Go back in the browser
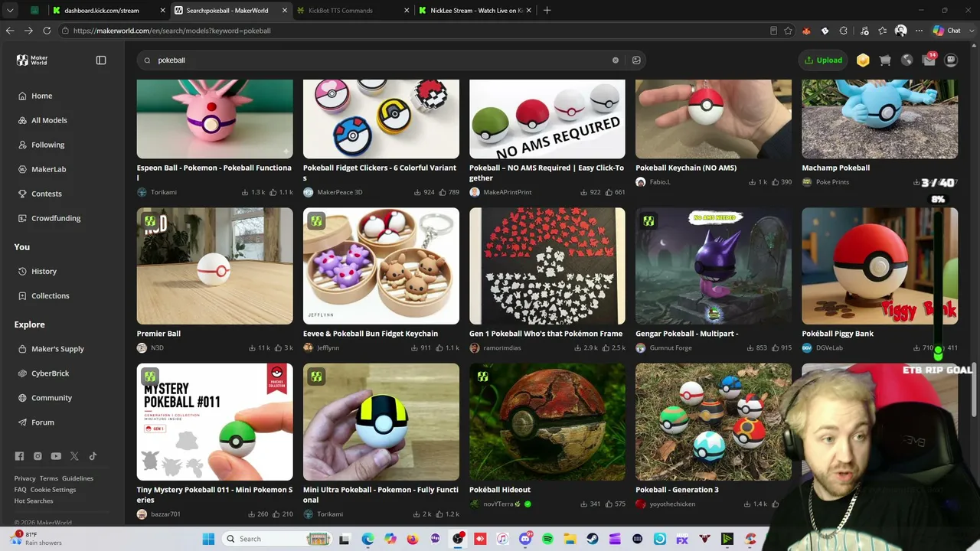The image size is (980, 551). pos(10,31)
